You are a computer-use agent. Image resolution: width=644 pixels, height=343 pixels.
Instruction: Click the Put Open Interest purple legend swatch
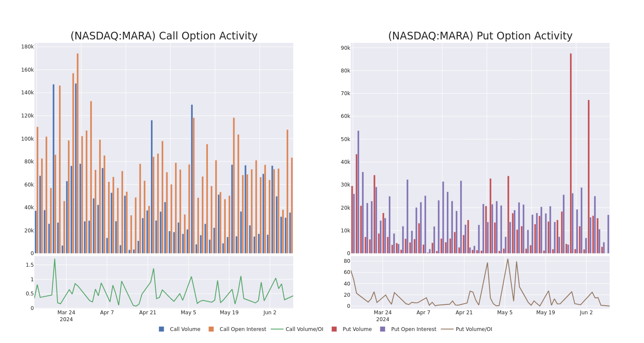click(383, 329)
